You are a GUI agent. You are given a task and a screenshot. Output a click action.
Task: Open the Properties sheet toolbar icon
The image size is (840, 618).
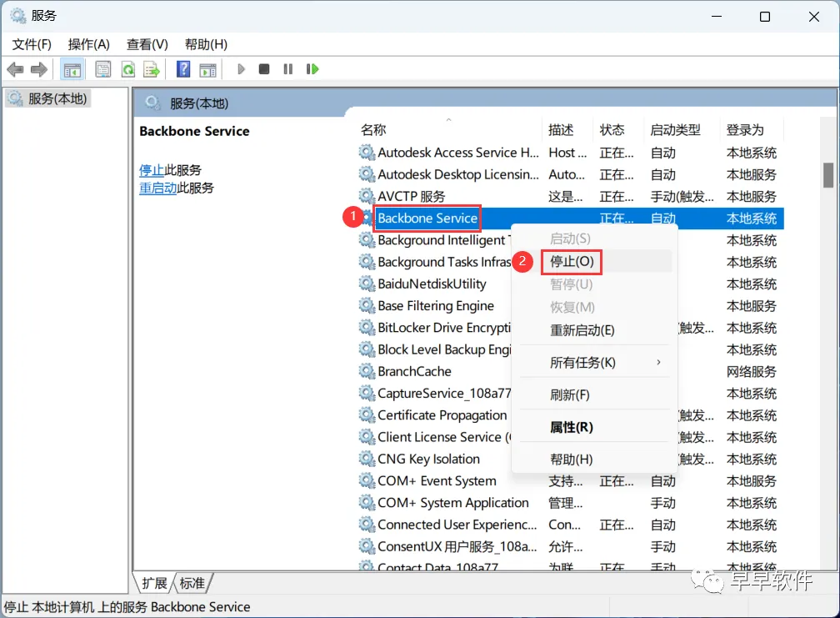tap(102, 69)
